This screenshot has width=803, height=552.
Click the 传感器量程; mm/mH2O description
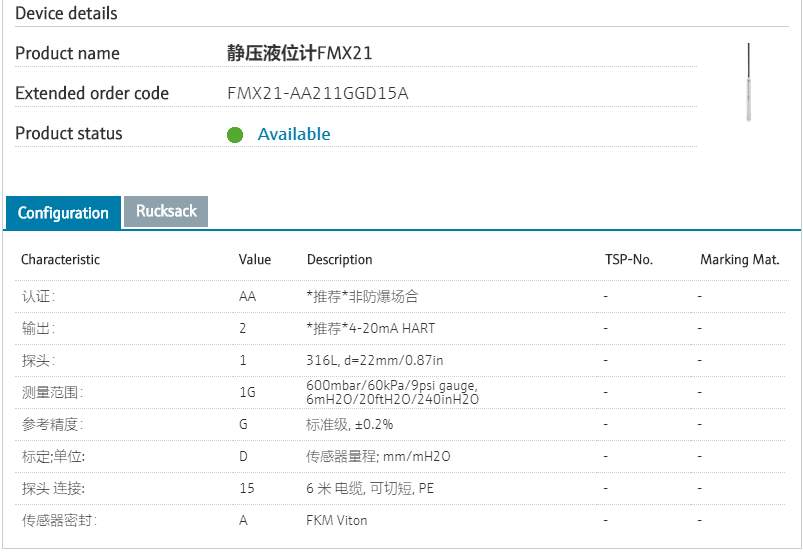coord(378,456)
